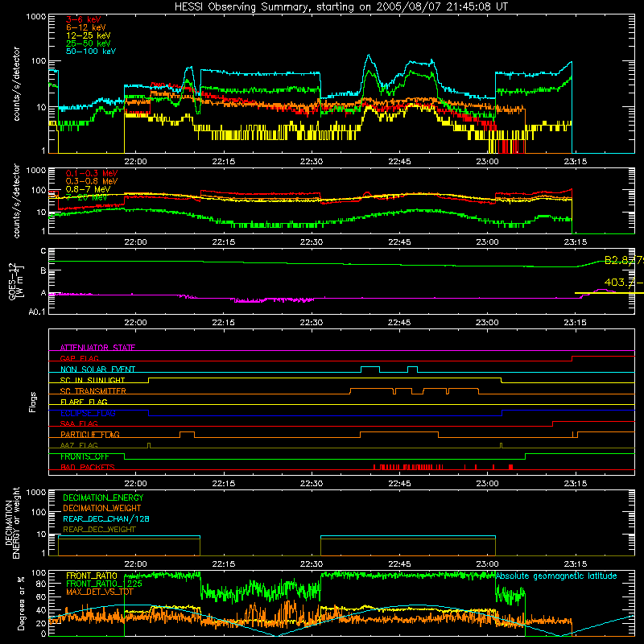
Task: Select the SC_TRANSMITTER flag label
Action: click(93, 391)
